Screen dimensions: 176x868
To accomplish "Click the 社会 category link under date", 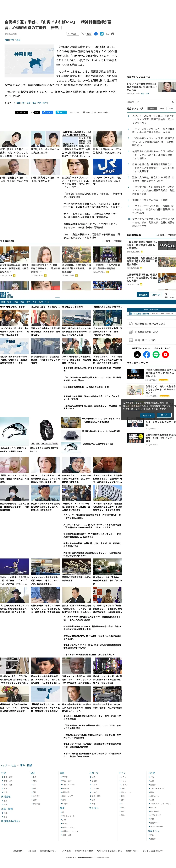I will click(x=7, y=40).
